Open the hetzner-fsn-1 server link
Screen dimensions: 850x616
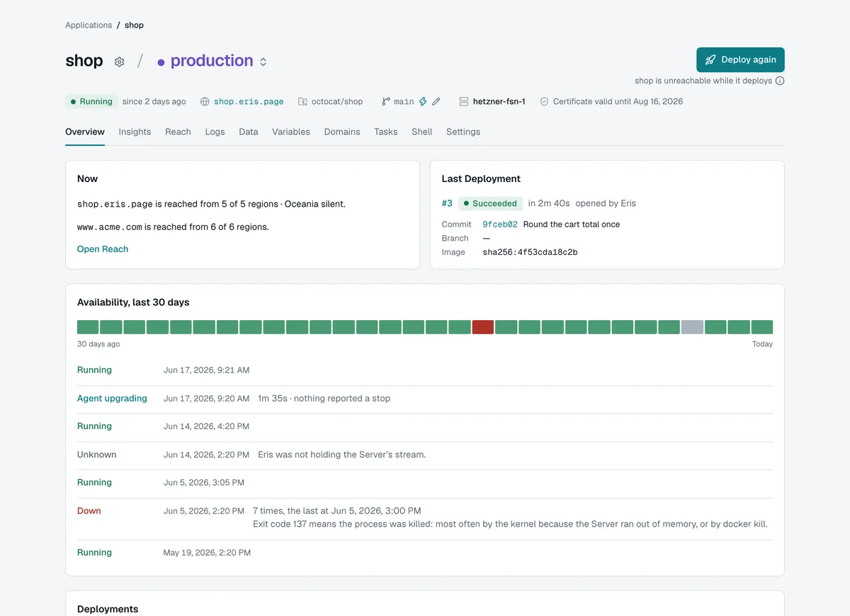pos(499,101)
